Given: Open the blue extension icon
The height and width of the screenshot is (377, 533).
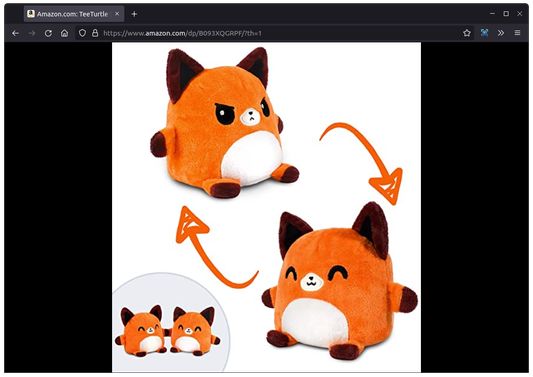Looking at the screenshot, I should 484,33.
